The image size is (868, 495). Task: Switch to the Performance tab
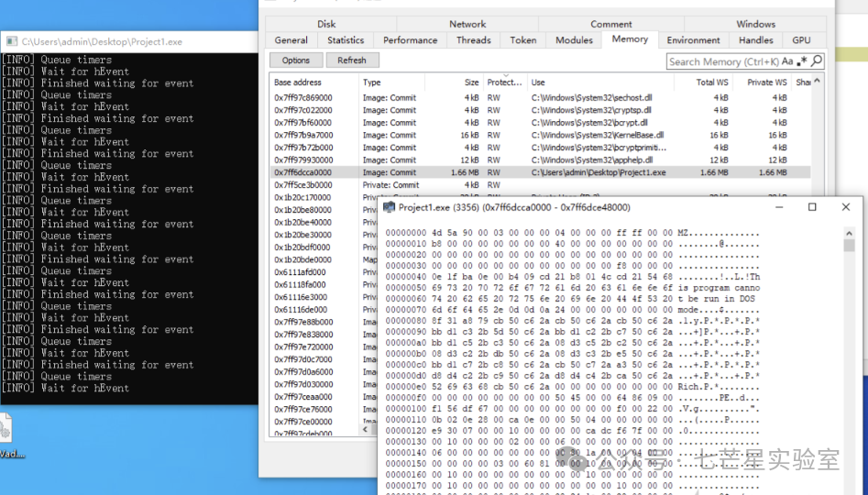point(411,39)
